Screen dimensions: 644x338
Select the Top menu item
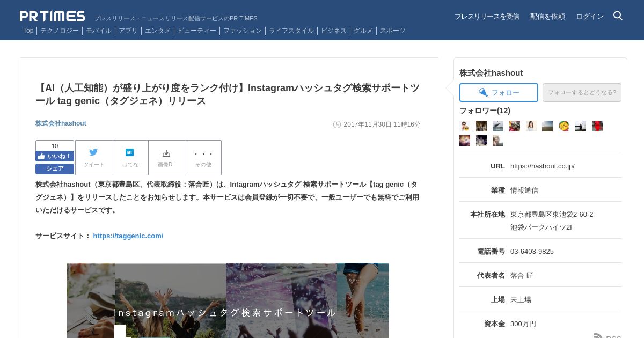click(x=28, y=31)
